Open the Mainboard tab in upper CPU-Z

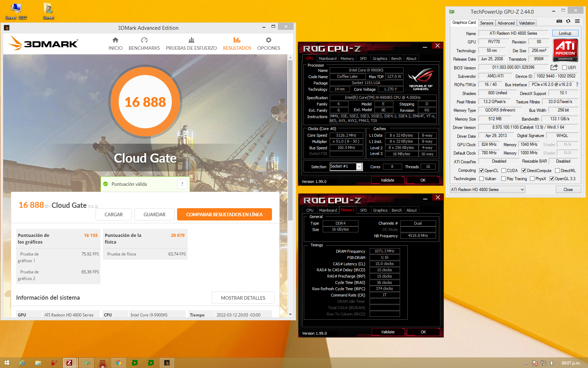[x=328, y=59]
